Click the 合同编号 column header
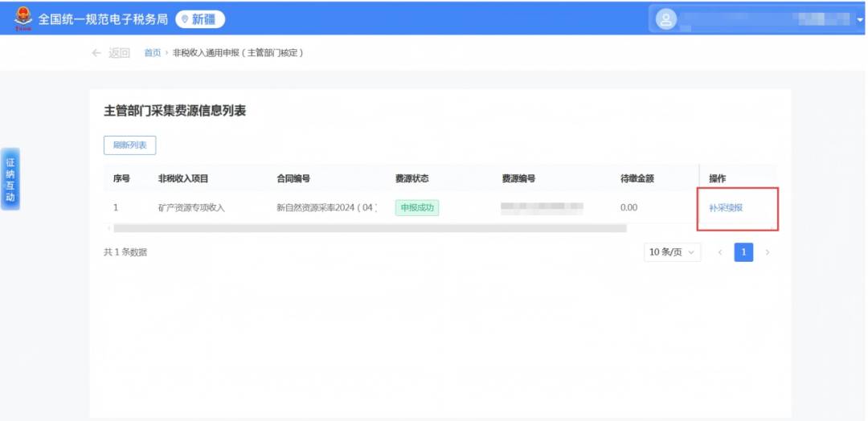The width and height of the screenshot is (868, 421). (x=293, y=178)
